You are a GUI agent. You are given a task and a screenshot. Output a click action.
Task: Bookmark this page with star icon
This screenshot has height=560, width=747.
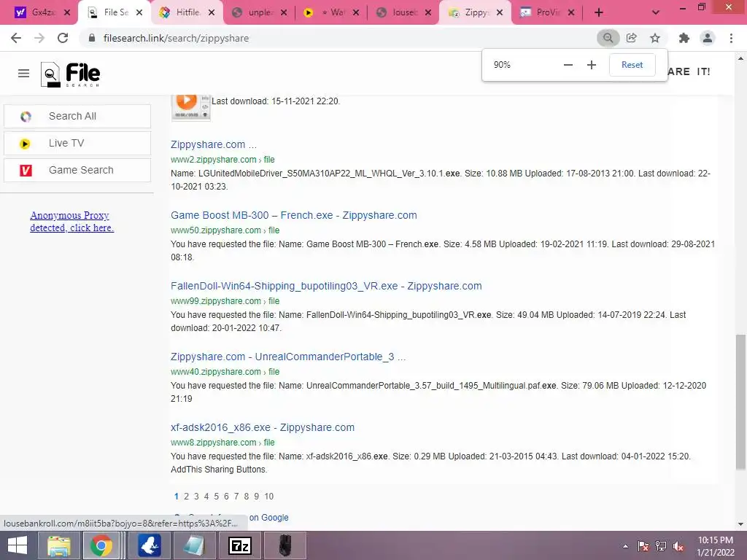[655, 38]
